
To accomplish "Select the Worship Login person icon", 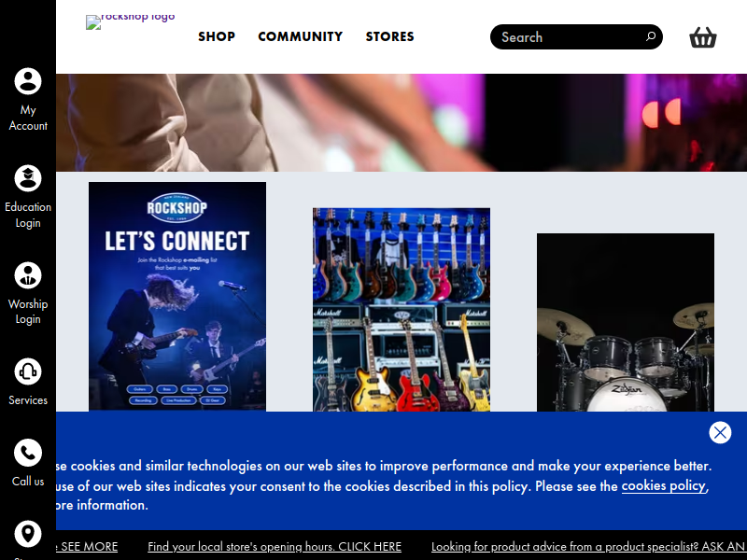I will [28, 275].
